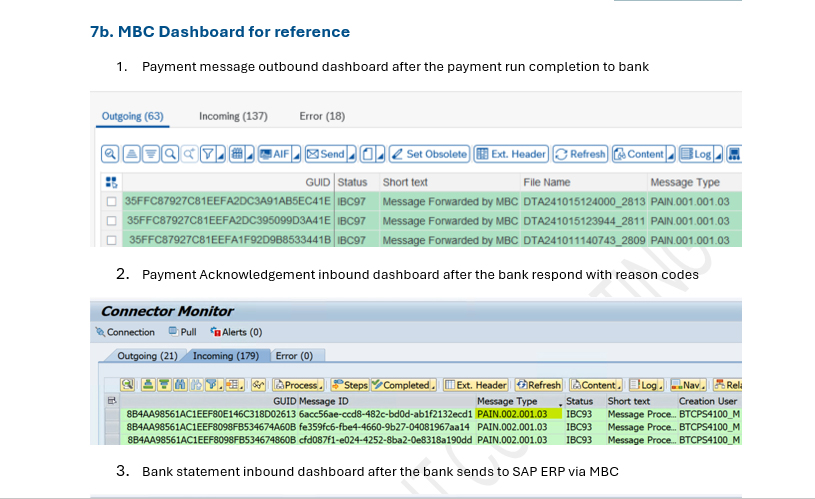Click the highlighted PAIN.002.001.03 cell

[512, 413]
